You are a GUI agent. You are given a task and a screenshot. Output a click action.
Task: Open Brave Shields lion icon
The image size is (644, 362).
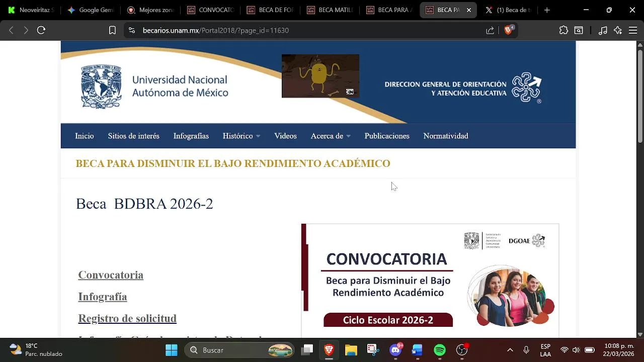click(508, 30)
